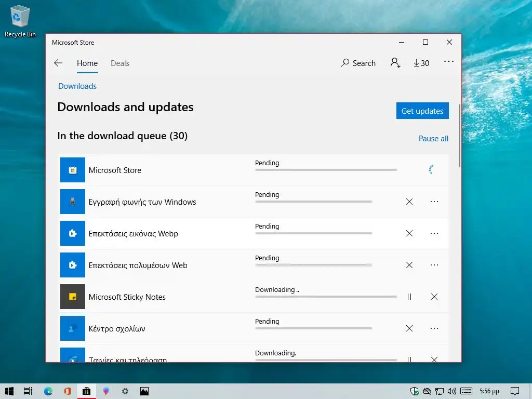Cancel the Κέντρο σχολίων download
The width and height of the screenshot is (532, 399).
pos(409,328)
